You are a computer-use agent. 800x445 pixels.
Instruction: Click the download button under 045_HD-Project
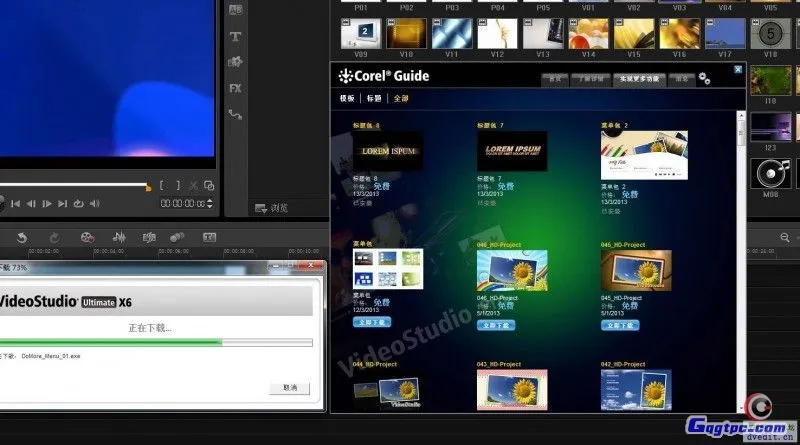pyautogui.click(x=620, y=325)
